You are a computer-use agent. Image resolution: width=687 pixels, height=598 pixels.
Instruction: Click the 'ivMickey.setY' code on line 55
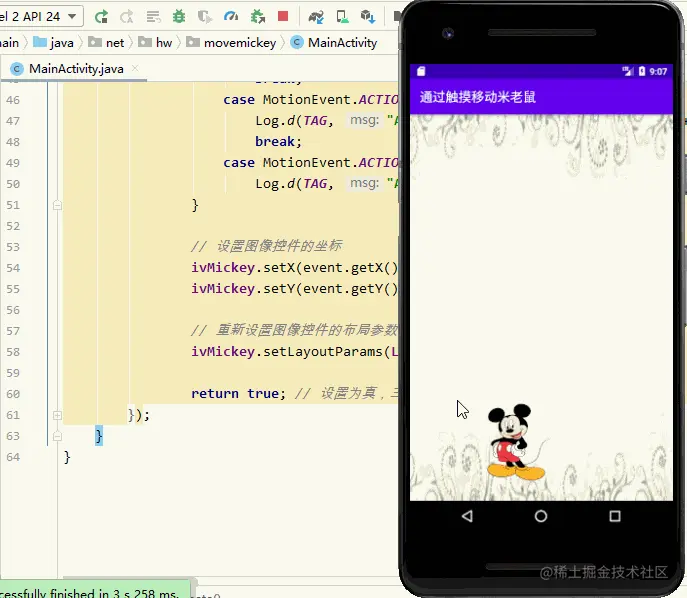pos(243,288)
